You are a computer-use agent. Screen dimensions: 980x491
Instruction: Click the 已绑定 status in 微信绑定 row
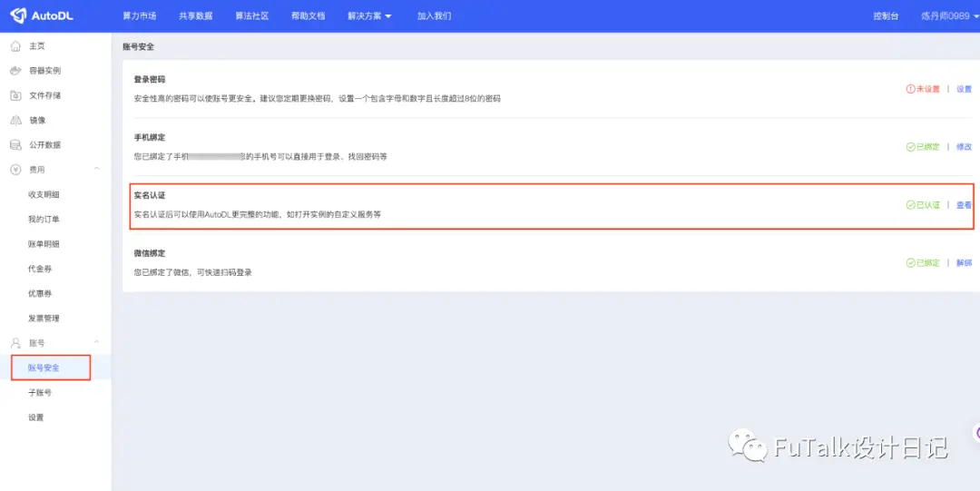[x=928, y=263]
